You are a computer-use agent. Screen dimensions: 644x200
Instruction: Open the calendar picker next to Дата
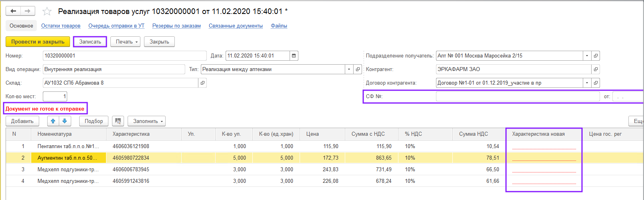point(294,56)
